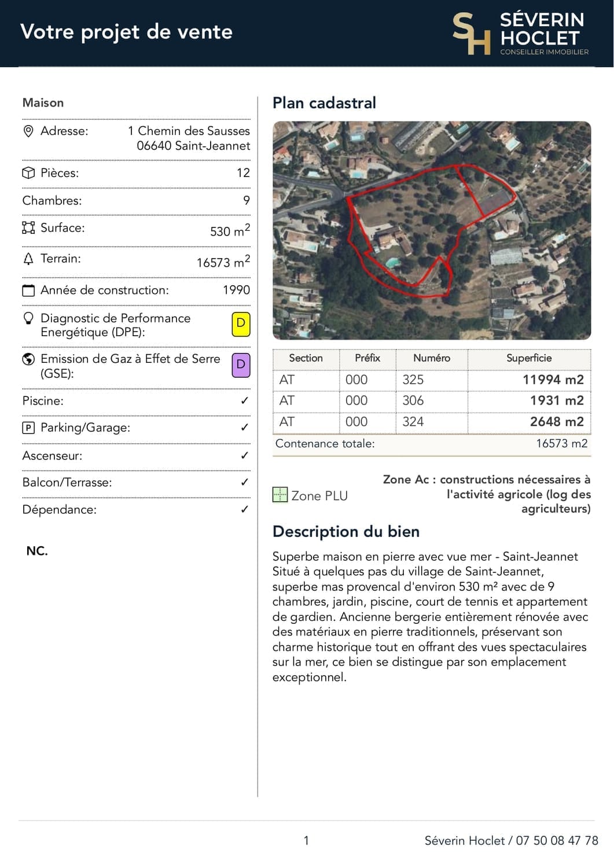This screenshot has width=614, height=868.
Task: Click the Piscine checkmark
Action: tap(245, 400)
